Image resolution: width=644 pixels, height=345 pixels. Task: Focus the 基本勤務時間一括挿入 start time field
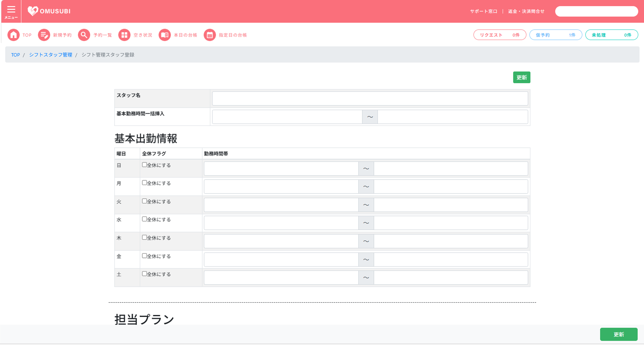pos(287,117)
